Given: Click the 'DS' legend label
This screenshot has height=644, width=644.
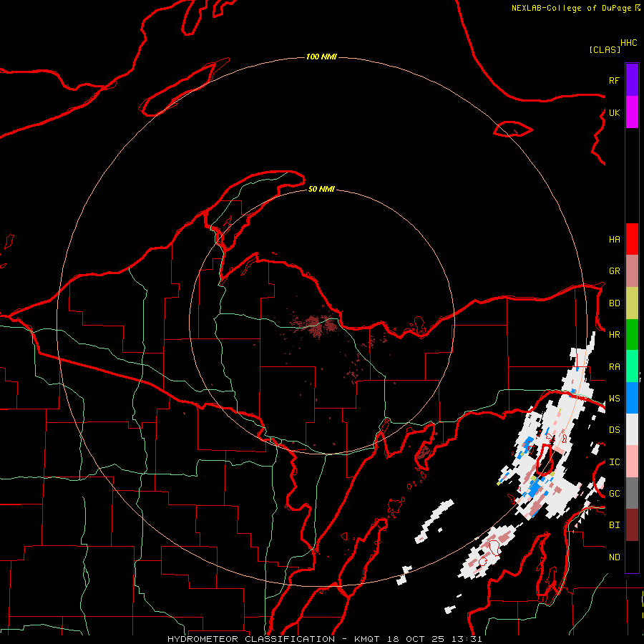Looking at the screenshot, I should click(614, 430).
